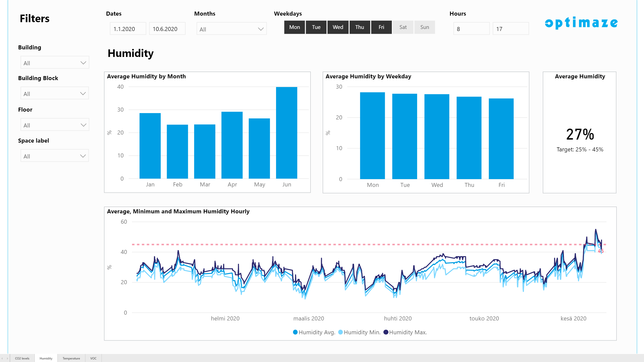Deselect the Fri weekday filter

click(x=381, y=27)
